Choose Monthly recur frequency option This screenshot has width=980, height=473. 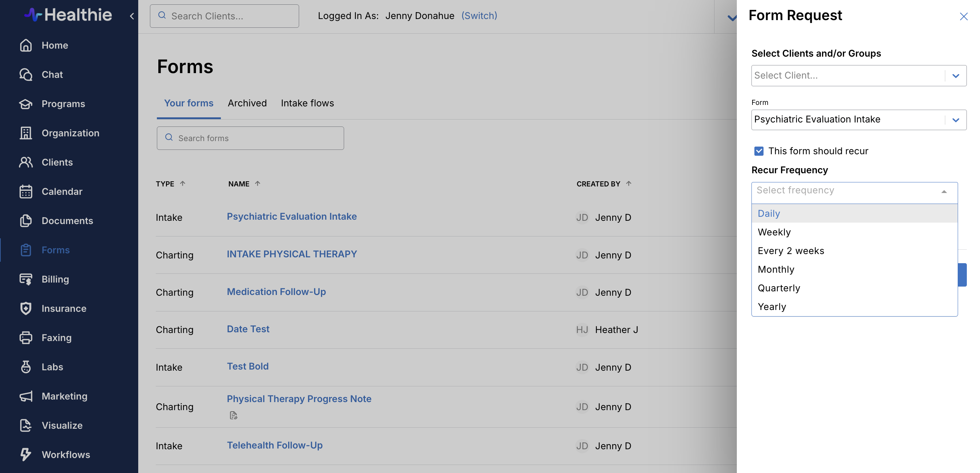point(776,269)
